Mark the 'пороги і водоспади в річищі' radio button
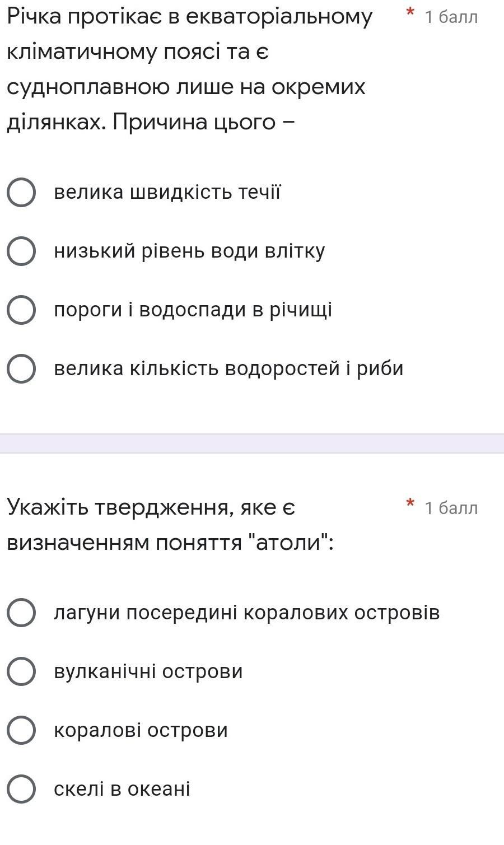 21,310
